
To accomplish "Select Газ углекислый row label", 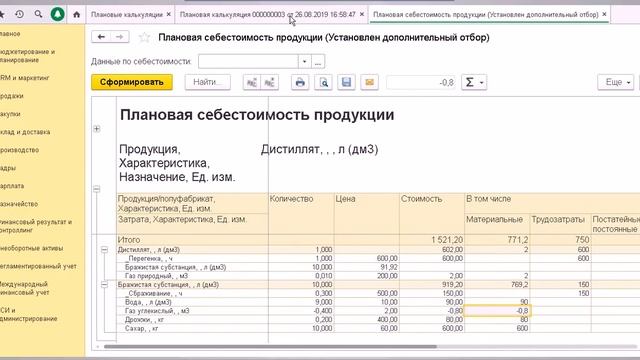I will 157,311.
